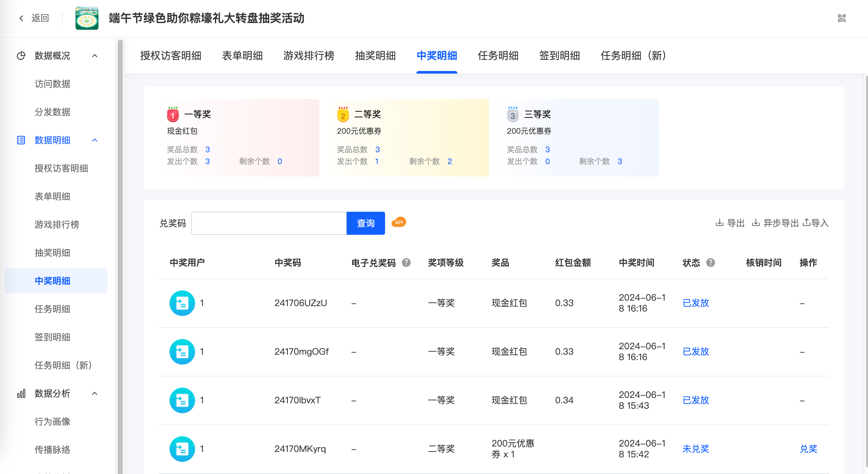Click the back arrow next to 返回
This screenshot has height=474, width=868.
click(21, 18)
